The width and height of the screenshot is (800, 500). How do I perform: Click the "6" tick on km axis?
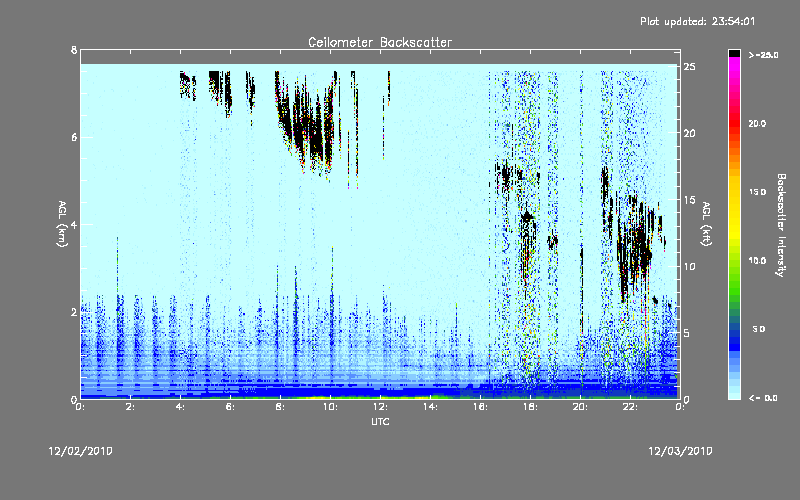(x=74, y=137)
